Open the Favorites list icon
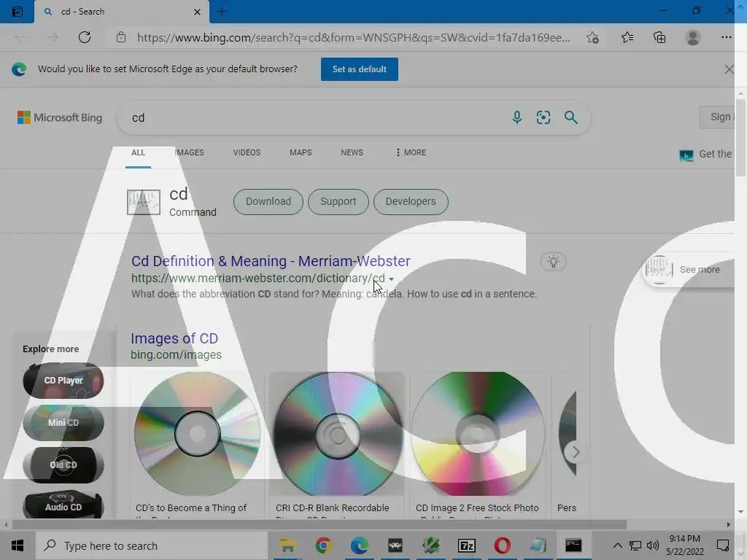This screenshot has width=747, height=560. coord(627,37)
